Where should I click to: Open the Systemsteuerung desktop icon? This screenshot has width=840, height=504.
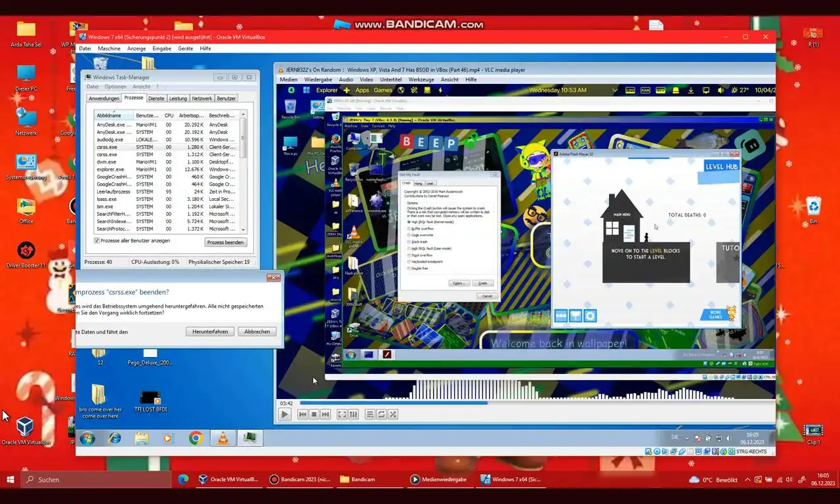pyautogui.click(x=26, y=167)
